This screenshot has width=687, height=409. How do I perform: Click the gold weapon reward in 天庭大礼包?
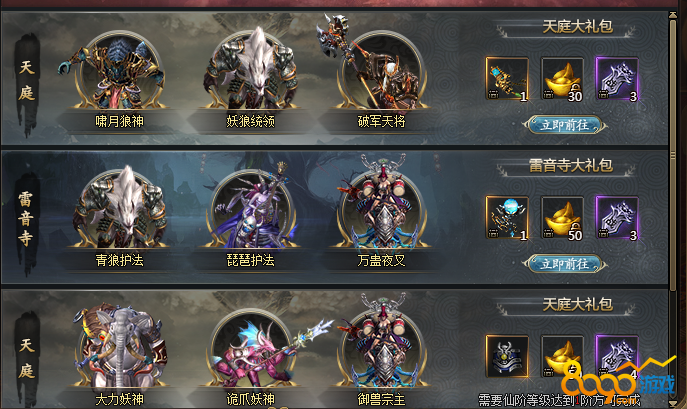click(x=507, y=79)
